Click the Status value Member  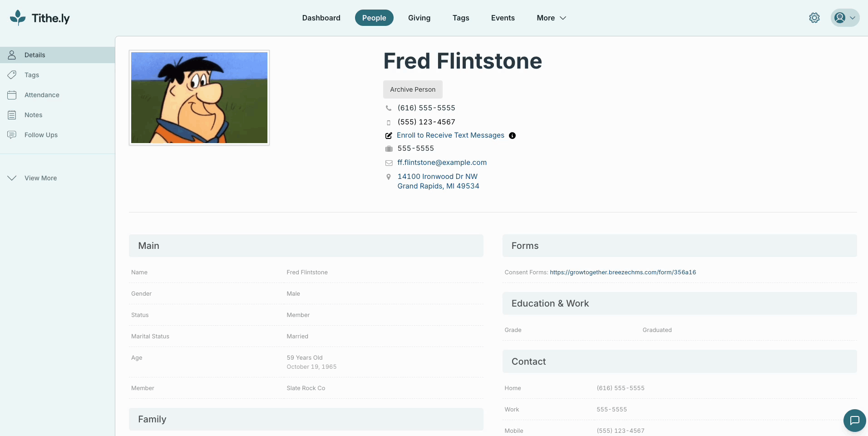(298, 315)
